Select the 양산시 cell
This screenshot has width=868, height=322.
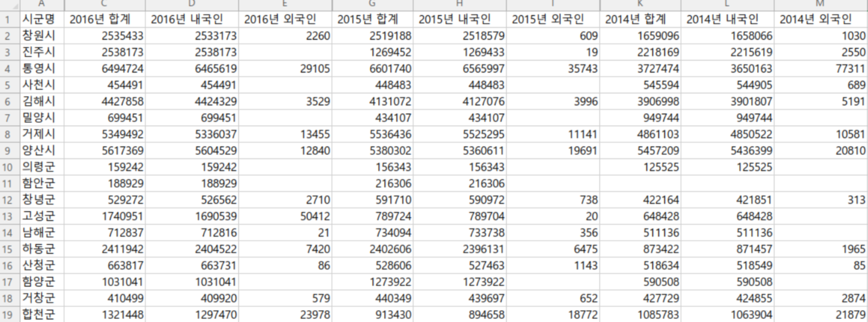tap(41, 150)
